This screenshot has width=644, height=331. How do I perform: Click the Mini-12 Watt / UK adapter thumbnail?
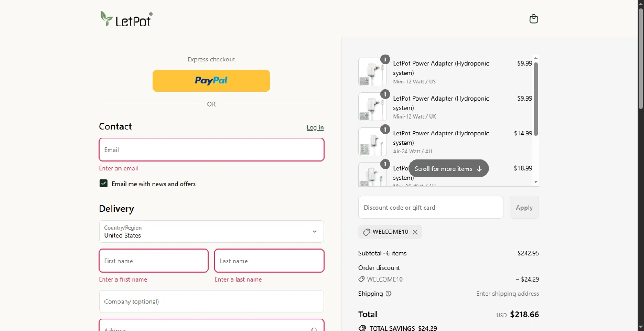(373, 107)
